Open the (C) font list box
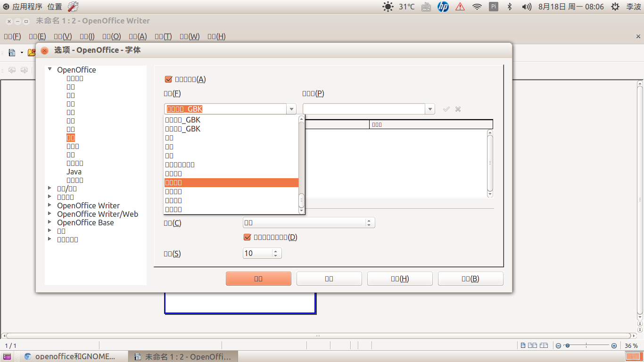644x362 pixels. tap(309, 222)
